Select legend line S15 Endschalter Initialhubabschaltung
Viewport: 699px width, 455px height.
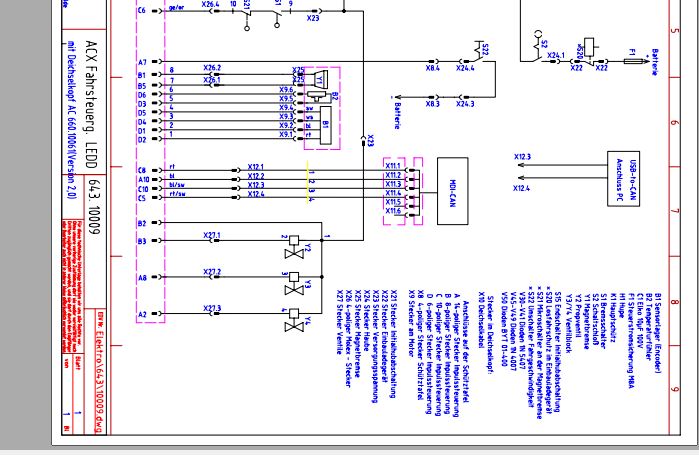[x=557, y=352]
